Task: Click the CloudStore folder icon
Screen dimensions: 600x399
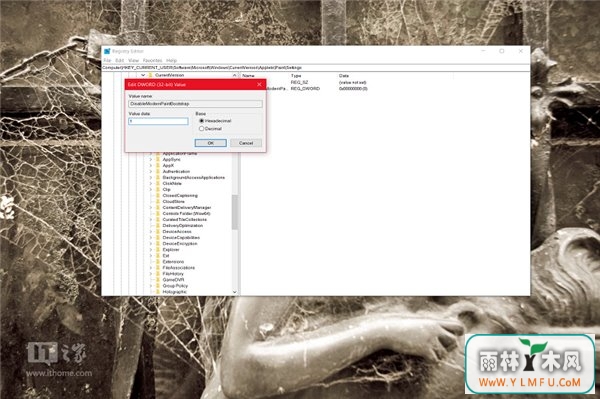Action: pos(158,202)
